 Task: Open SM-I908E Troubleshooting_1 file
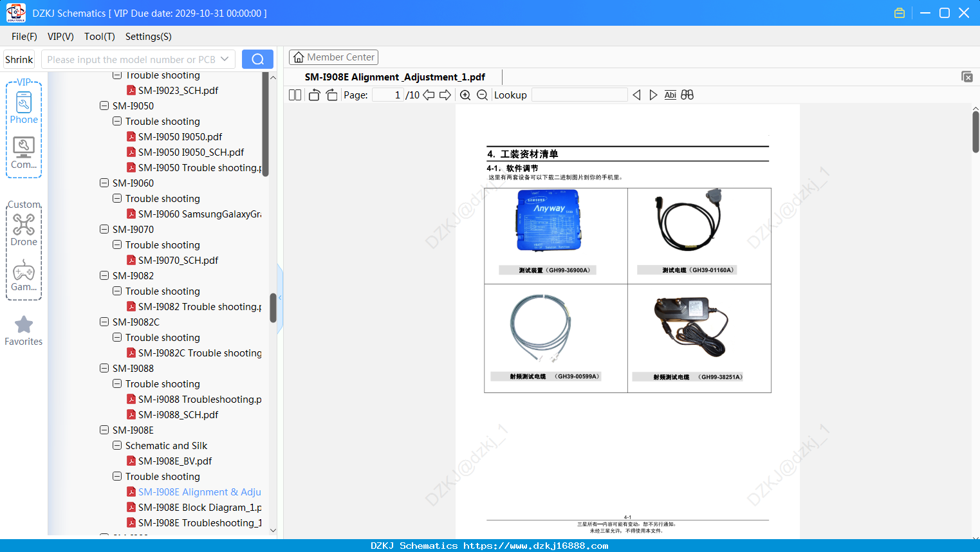point(194,523)
